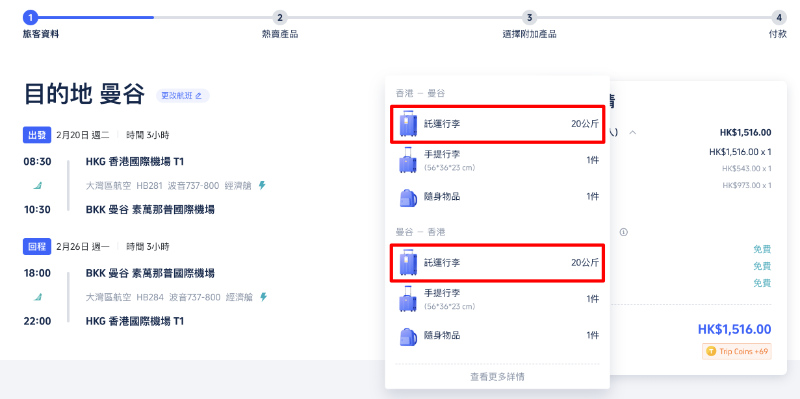
Task: Click the 更改航班 edit flight button
Action: [182, 95]
